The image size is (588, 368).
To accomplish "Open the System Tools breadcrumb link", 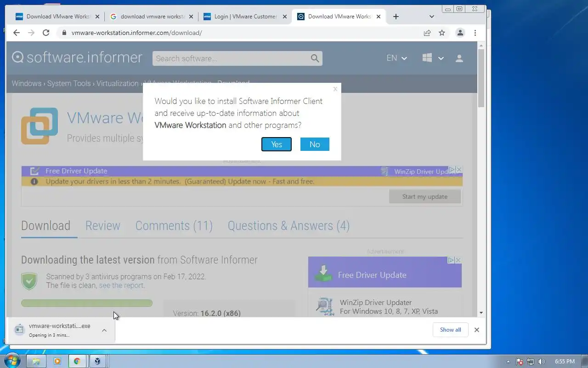I will (69, 83).
